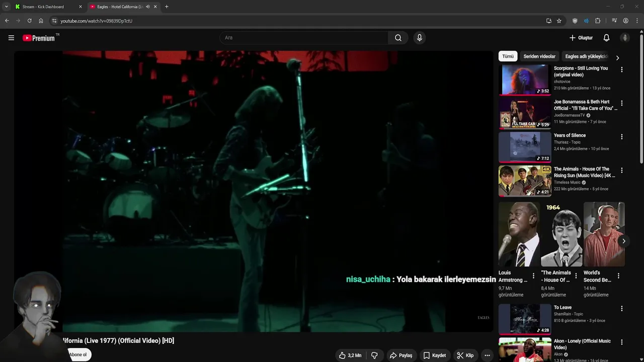Open the browser extensions puzzle menu
Screen dimensions: 644x362
coord(598,21)
